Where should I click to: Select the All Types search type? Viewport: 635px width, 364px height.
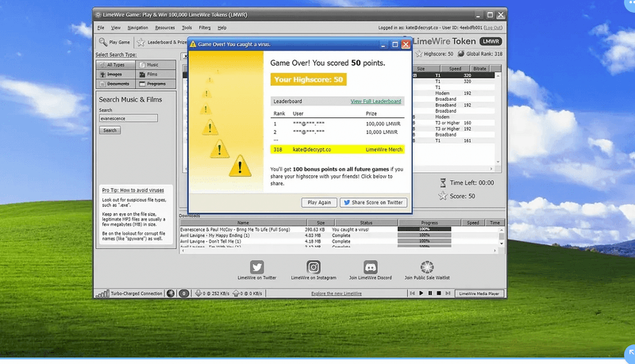(115, 65)
